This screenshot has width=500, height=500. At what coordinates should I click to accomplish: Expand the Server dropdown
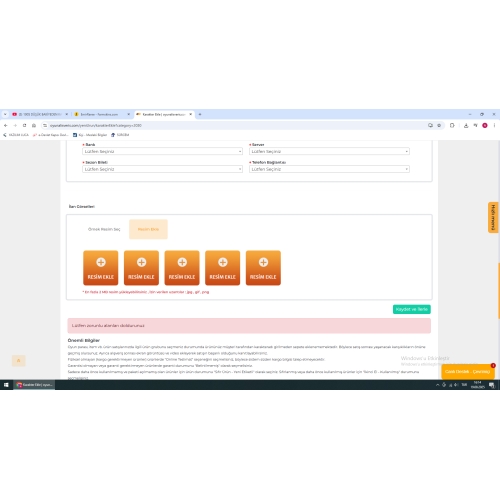tap(329, 151)
